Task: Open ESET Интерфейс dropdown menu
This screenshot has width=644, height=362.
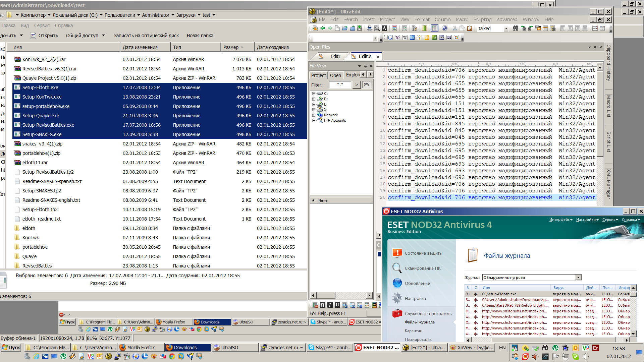Action: [x=560, y=220]
